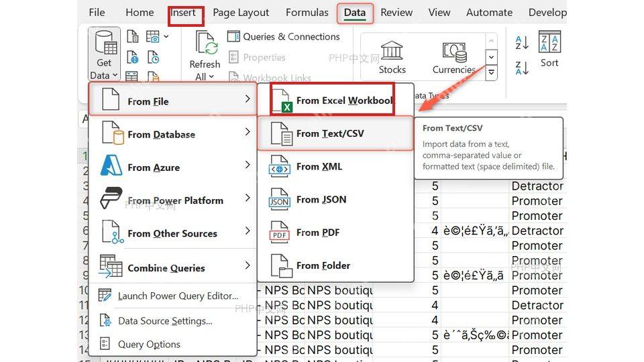Select row 10 header

(x=83, y=290)
